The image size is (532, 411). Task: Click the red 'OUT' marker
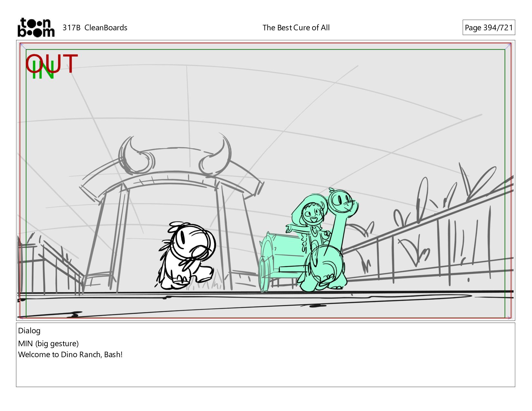tap(52, 64)
